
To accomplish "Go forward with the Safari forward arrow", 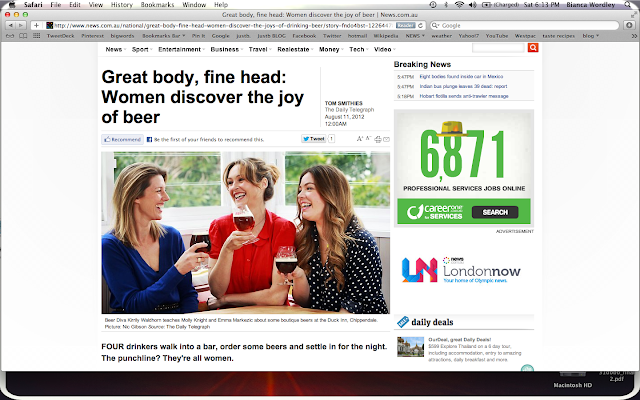I will 20,25.
